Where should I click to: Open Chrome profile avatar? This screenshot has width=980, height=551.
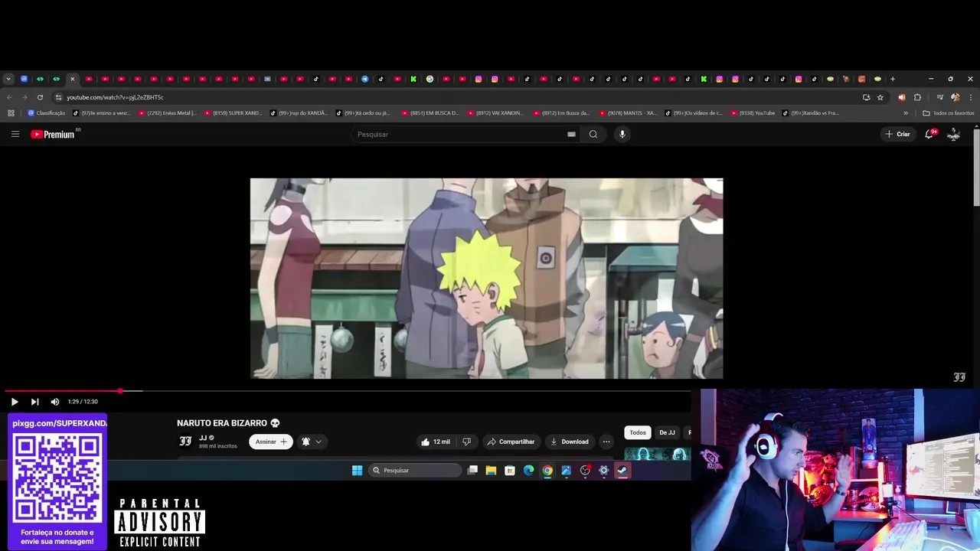955,97
